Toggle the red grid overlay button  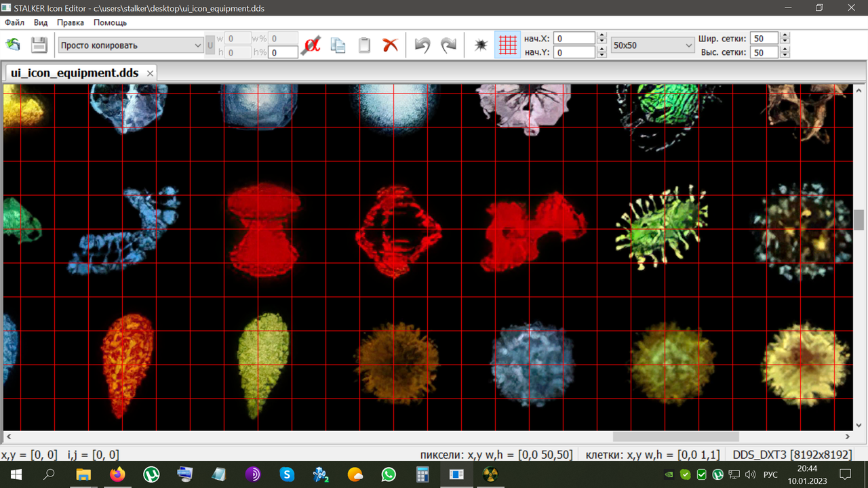point(507,45)
